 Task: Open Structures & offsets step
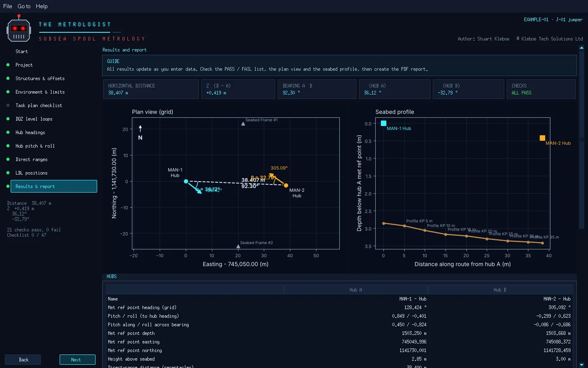coord(40,79)
